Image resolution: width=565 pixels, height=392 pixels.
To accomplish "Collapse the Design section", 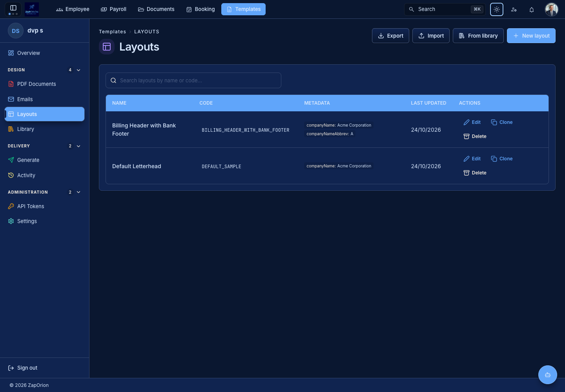I will (78, 70).
